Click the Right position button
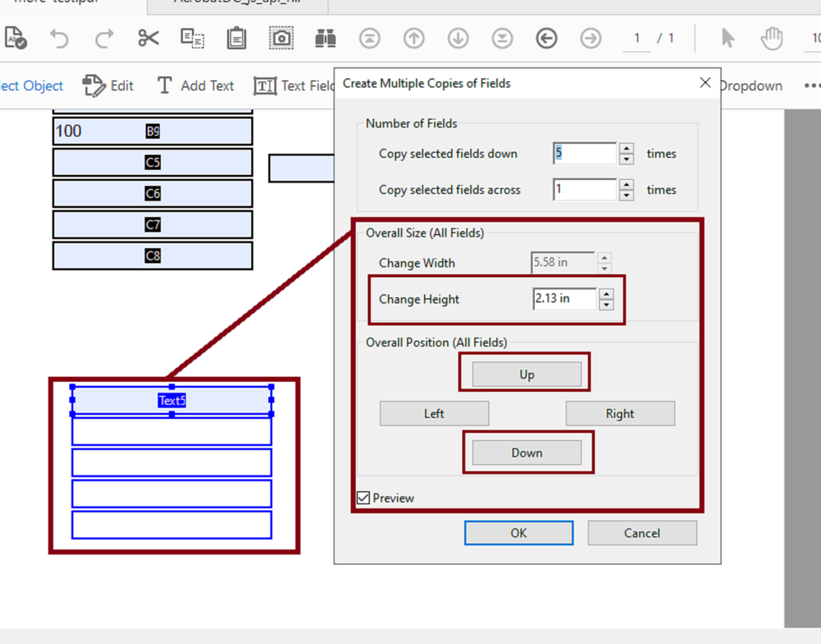821x644 pixels. [620, 414]
